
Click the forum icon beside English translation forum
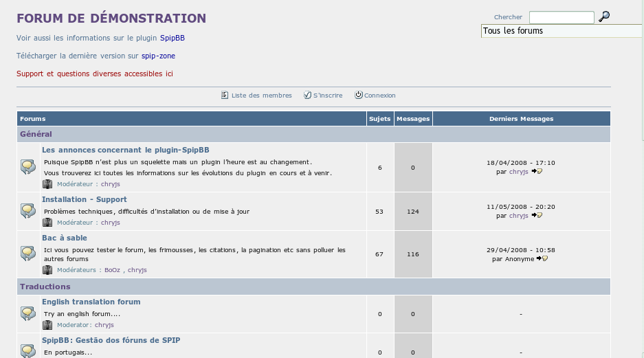pos(28,313)
